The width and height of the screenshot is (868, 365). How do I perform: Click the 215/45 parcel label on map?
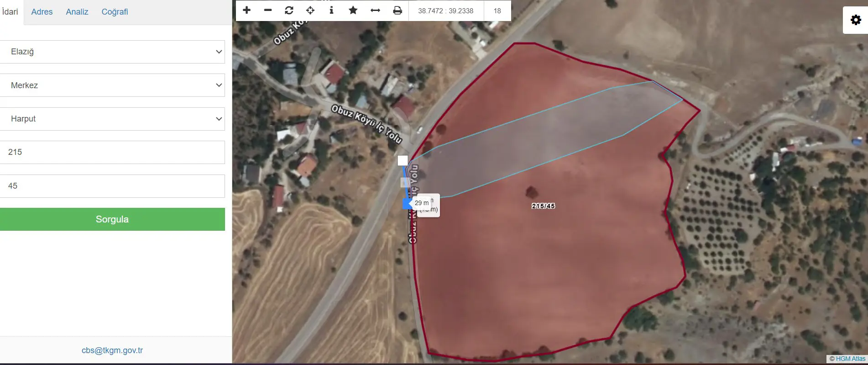click(x=543, y=206)
